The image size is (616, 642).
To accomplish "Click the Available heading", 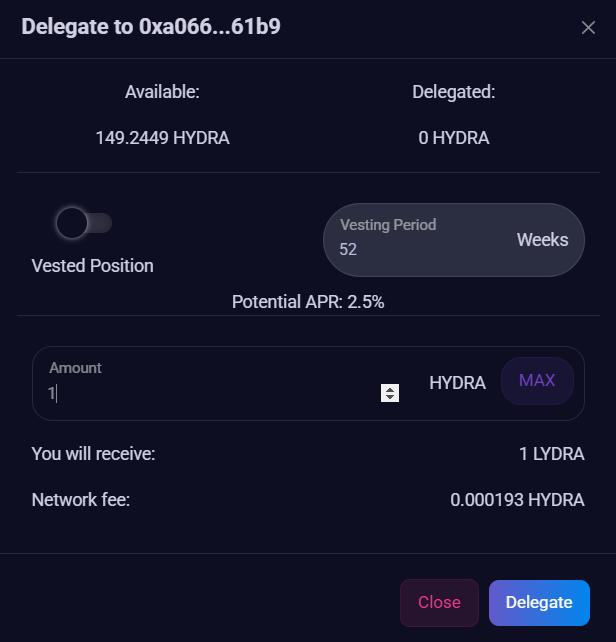I will (163, 92).
